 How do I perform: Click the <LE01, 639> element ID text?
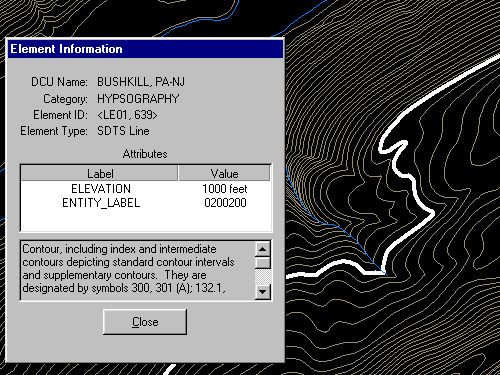coord(127,115)
